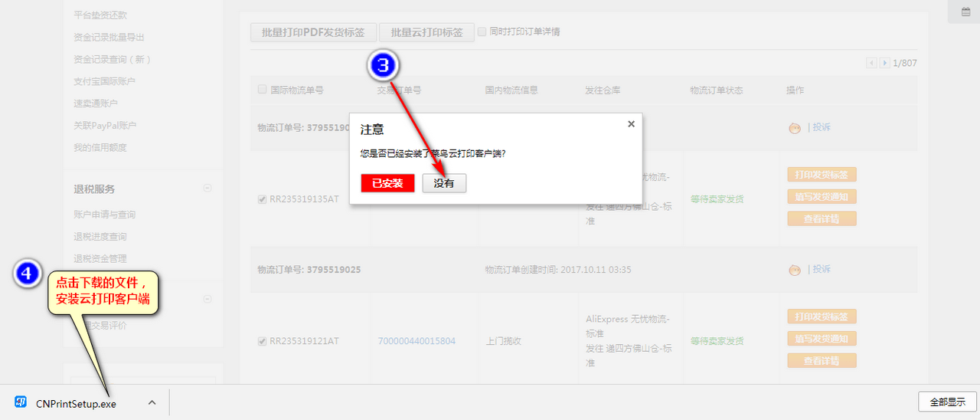The image size is (980, 420).
Task: Click 批量云打印标签 button
Action: tap(426, 32)
